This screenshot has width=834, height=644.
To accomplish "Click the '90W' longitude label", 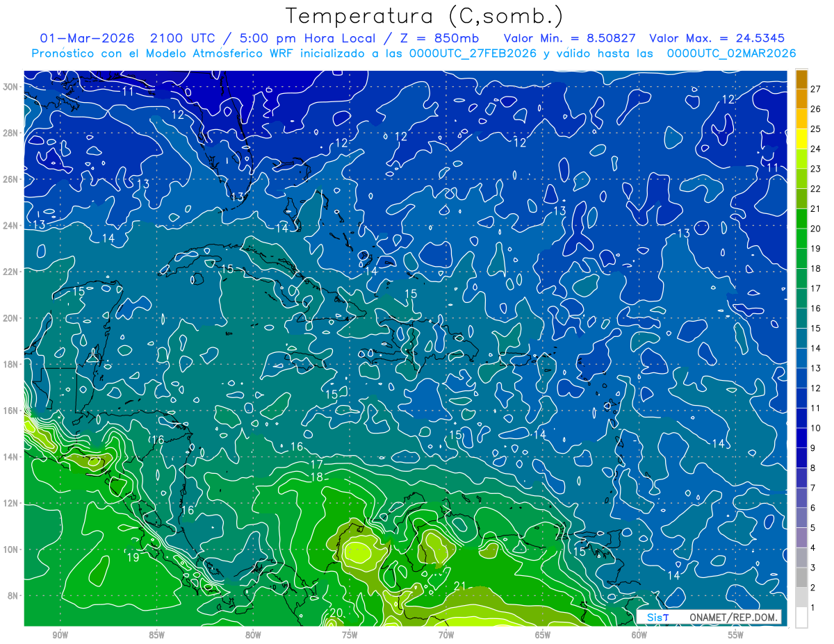I will pyautogui.click(x=60, y=635).
